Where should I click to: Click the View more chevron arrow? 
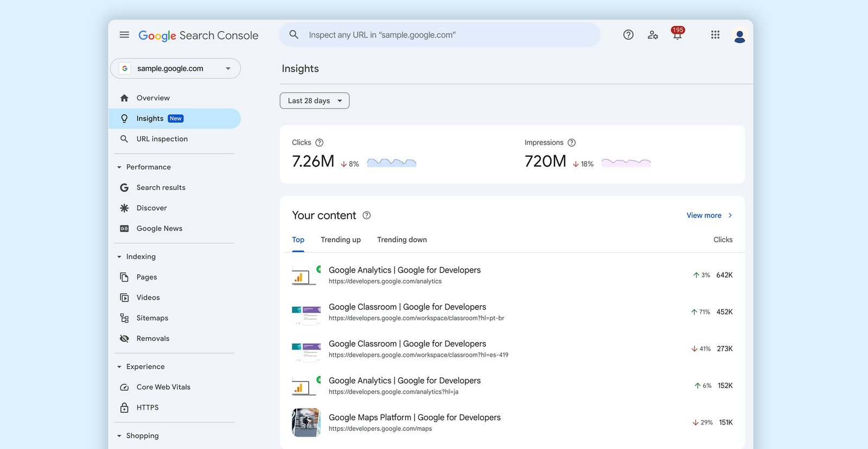[730, 216]
